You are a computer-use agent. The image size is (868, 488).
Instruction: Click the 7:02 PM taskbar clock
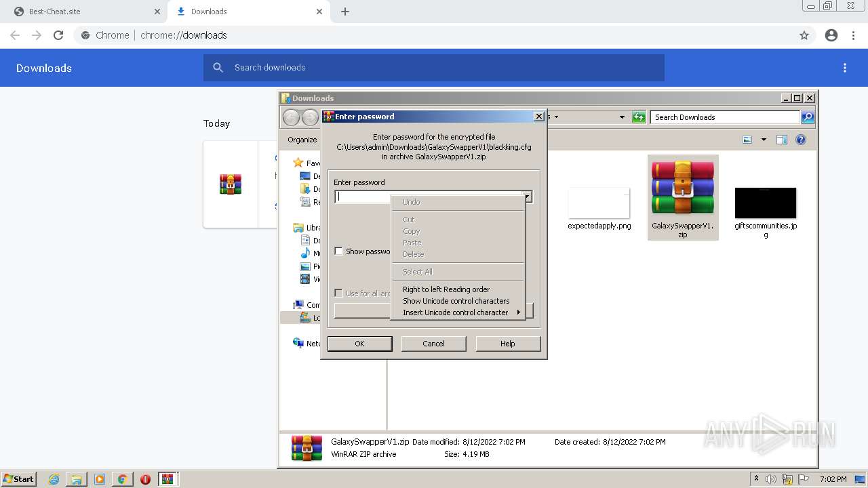point(833,479)
